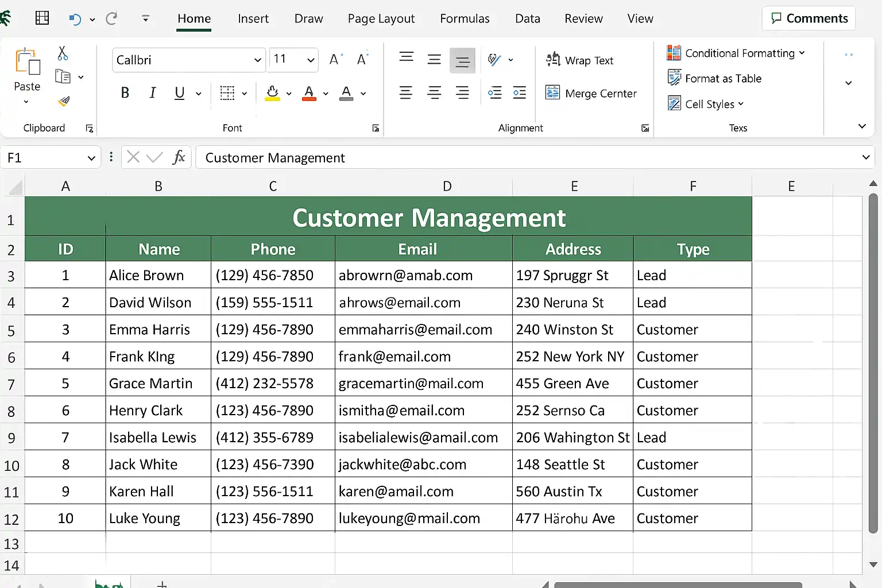Open the font name dropdown

pos(257,60)
